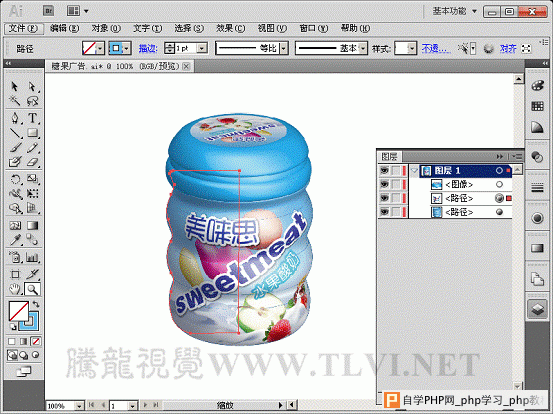Pick the Hand tool
The height and width of the screenshot is (414, 553).
(15, 290)
